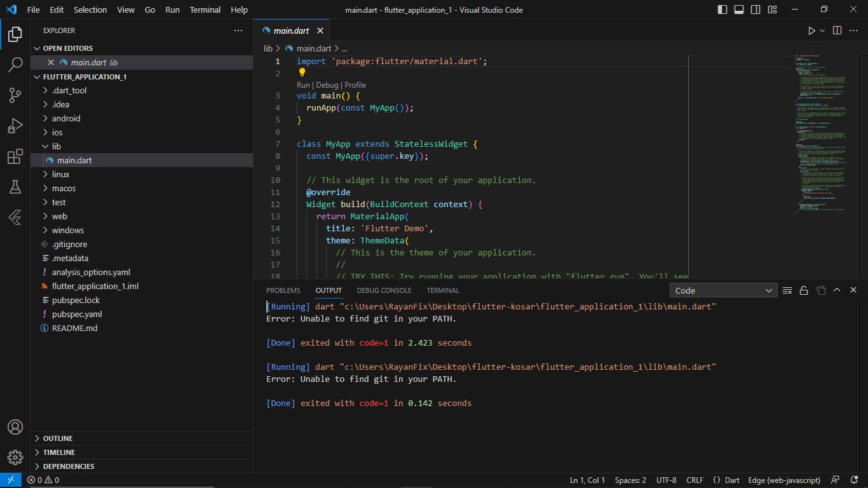The width and height of the screenshot is (868, 488).
Task: Click the lib breadcrumb in editor
Action: (x=268, y=48)
